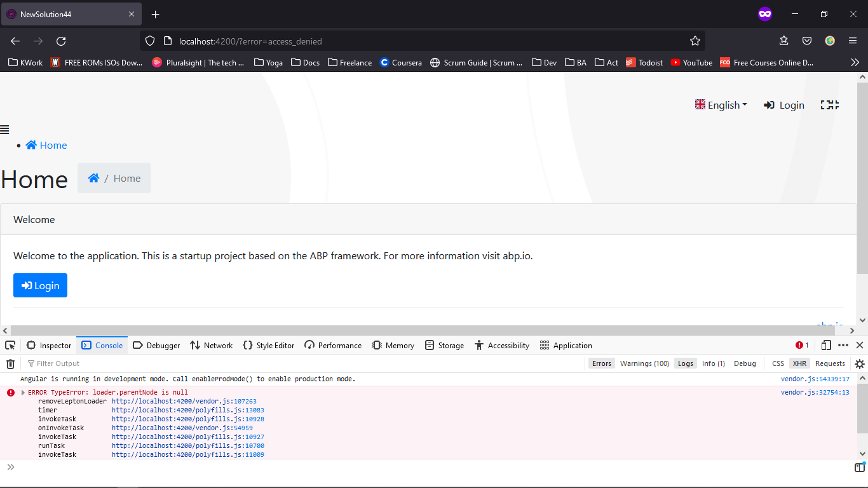The width and height of the screenshot is (868, 488).
Task: Open the English language dropdown
Action: [x=721, y=105]
